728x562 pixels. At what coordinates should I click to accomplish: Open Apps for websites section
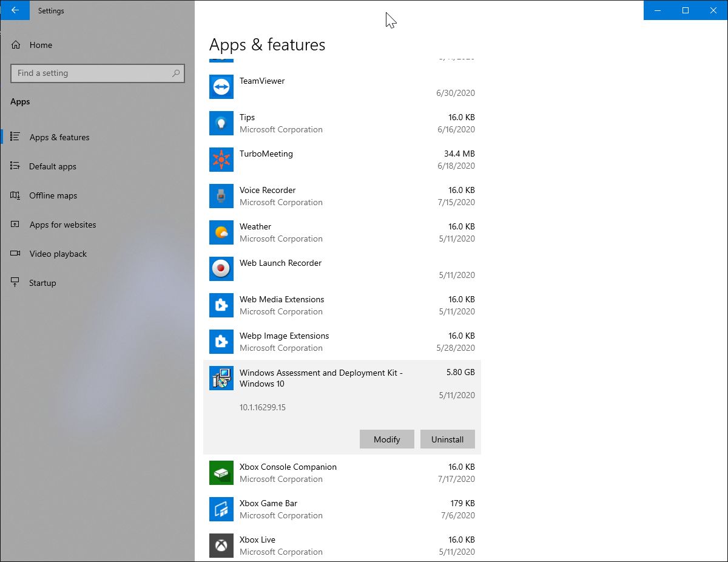[97, 225]
